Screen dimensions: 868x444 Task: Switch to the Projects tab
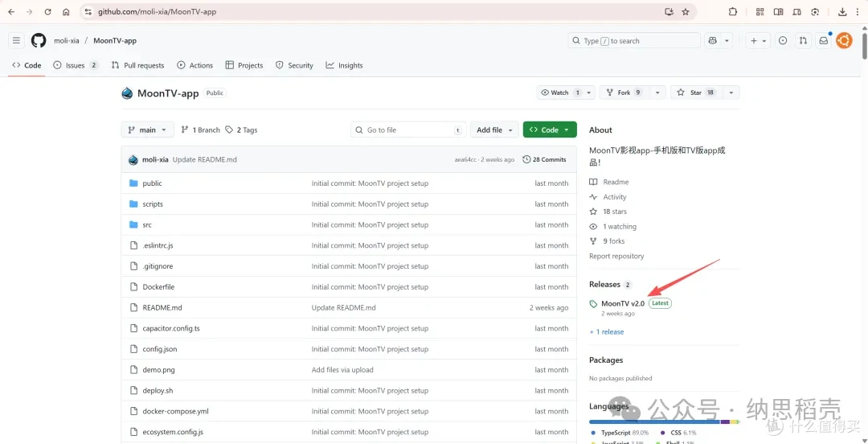coord(244,65)
